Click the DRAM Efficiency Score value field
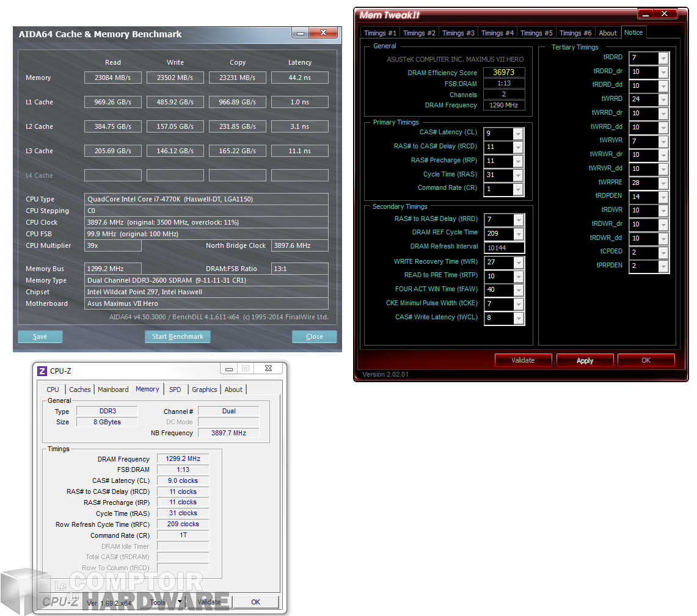 point(503,73)
